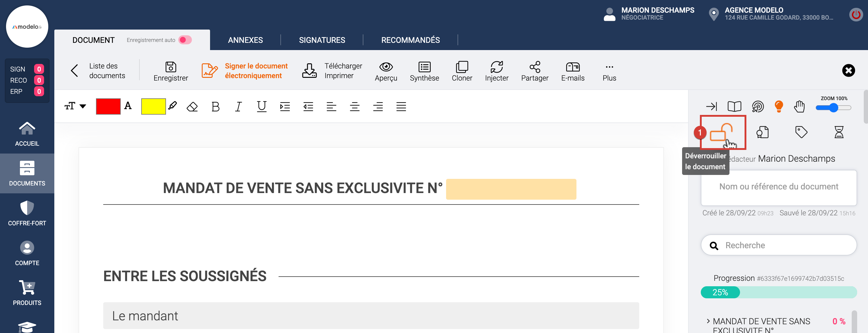The height and width of the screenshot is (333, 868).
Task: Toggle bold text formatting
Action: click(215, 107)
